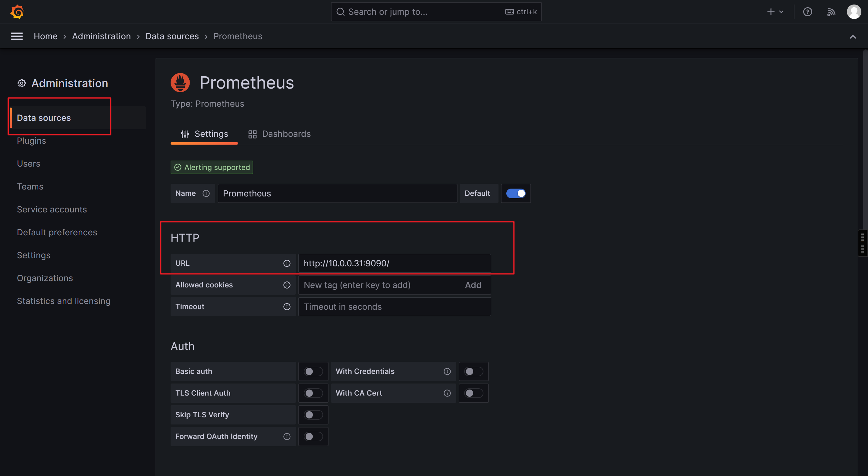The height and width of the screenshot is (476, 868).
Task: Click the Forward OAuth Identity info icon
Action: tap(287, 437)
